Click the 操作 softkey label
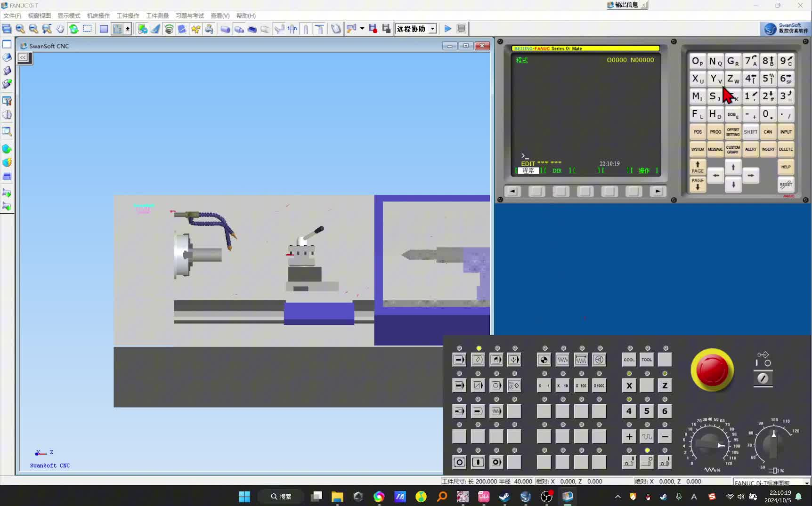The image size is (812, 506). 644,171
